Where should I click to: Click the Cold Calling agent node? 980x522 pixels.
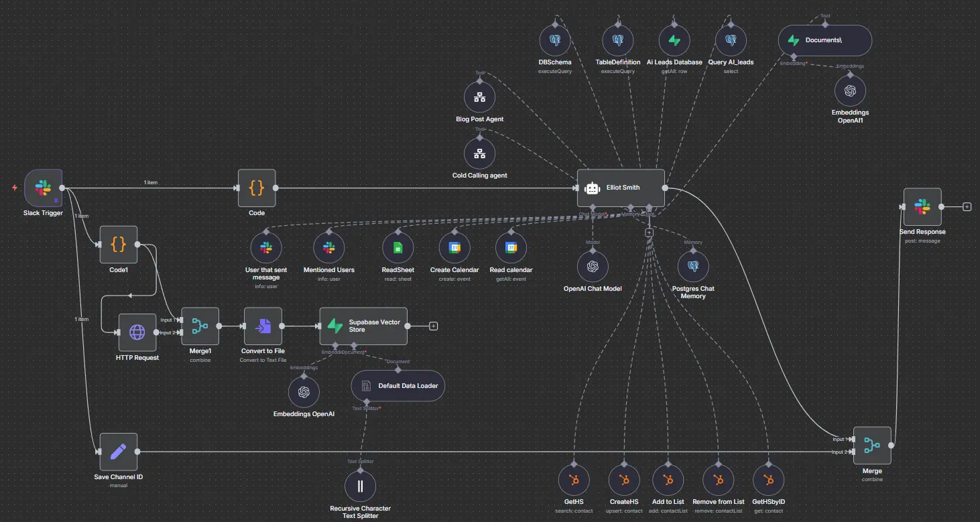click(479, 154)
